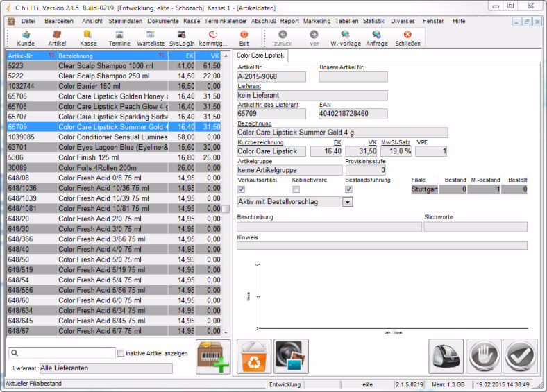Screen dimensions: 547x392
Task: Click the Artikelgruppe label link
Action: pos(255,161)
